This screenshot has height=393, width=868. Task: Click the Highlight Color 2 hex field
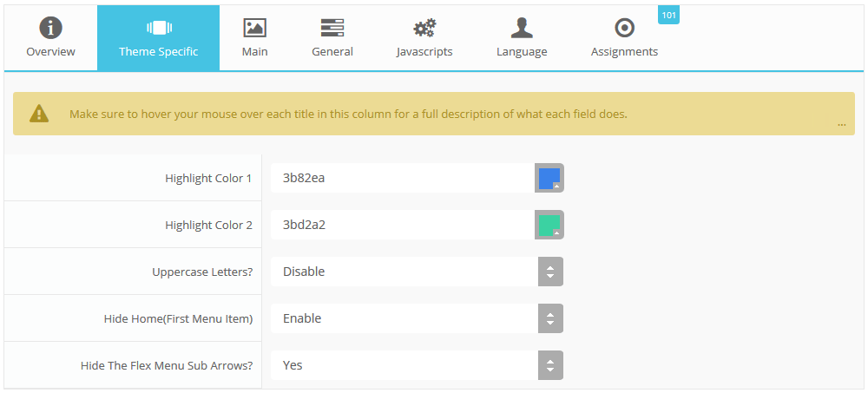403,225
